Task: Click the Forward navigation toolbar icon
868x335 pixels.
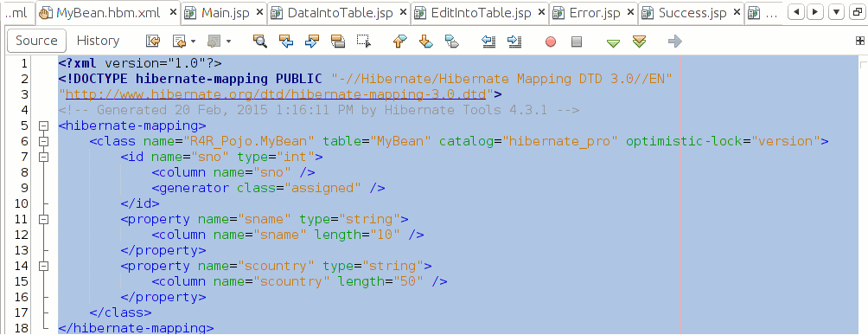Action: (214, 41)
